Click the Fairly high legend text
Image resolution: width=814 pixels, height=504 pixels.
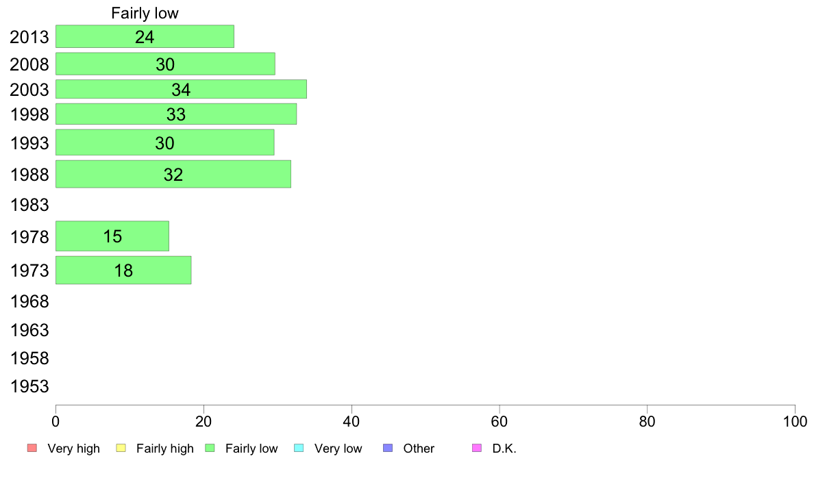click(165, 449)
